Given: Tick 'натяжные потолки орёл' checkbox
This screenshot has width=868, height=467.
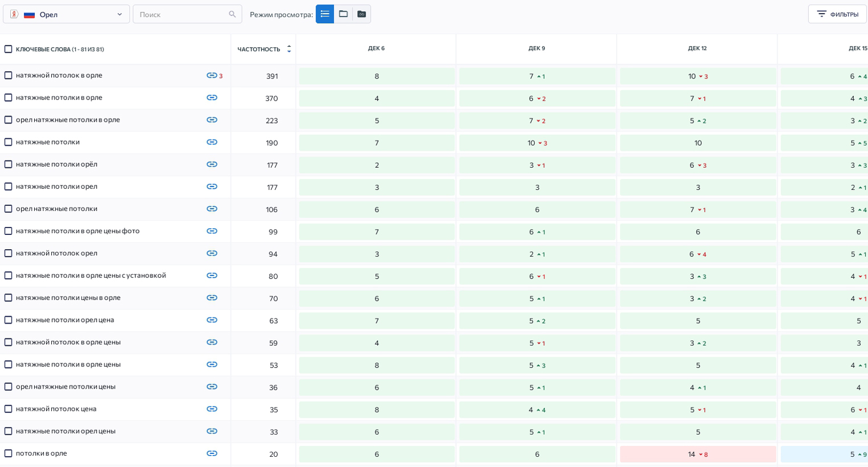Looking at the screenshot, I should (x=8, y=164).
